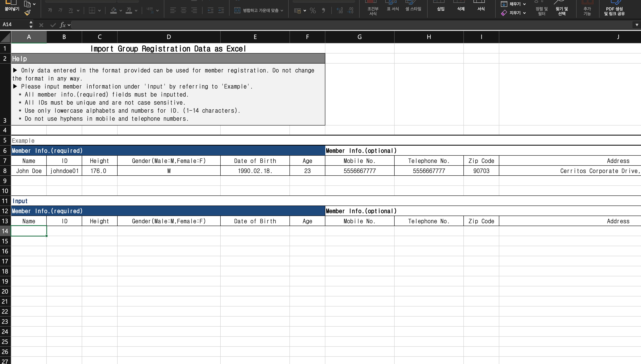Expand the formula bar with right arrow
This screenshot has width=641, height=364.
pos(637,25)
